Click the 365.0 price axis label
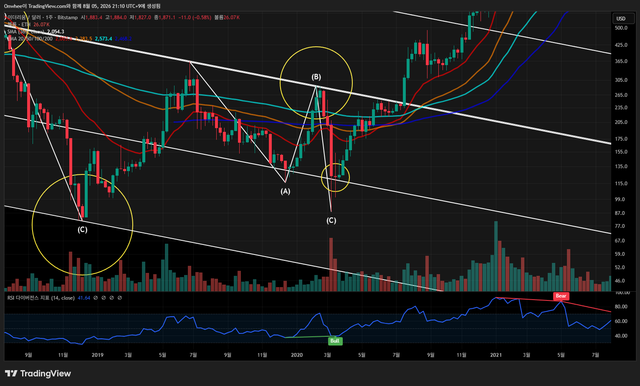Screen dimensions: 640x386 coord(620,61)
